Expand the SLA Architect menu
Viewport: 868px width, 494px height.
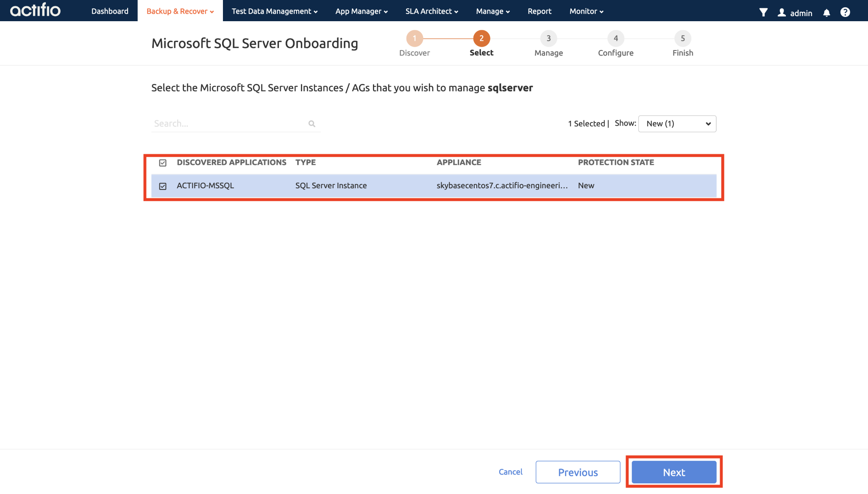[431, 11]
